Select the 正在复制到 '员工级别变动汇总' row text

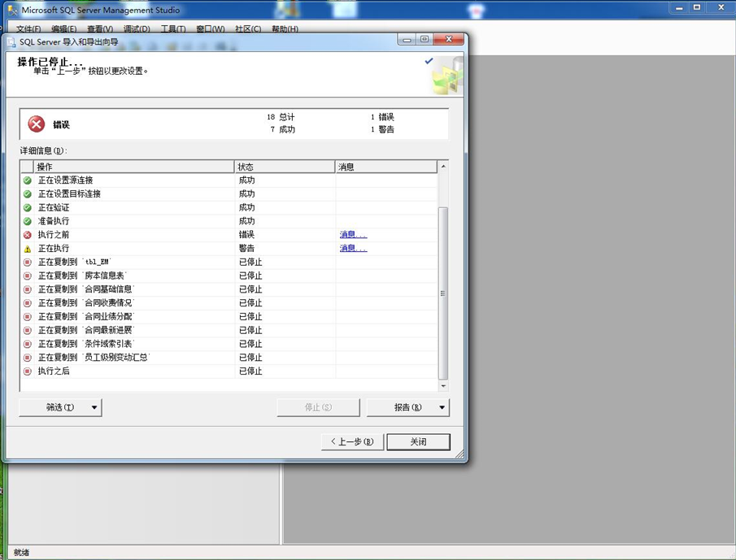[94, 358]
